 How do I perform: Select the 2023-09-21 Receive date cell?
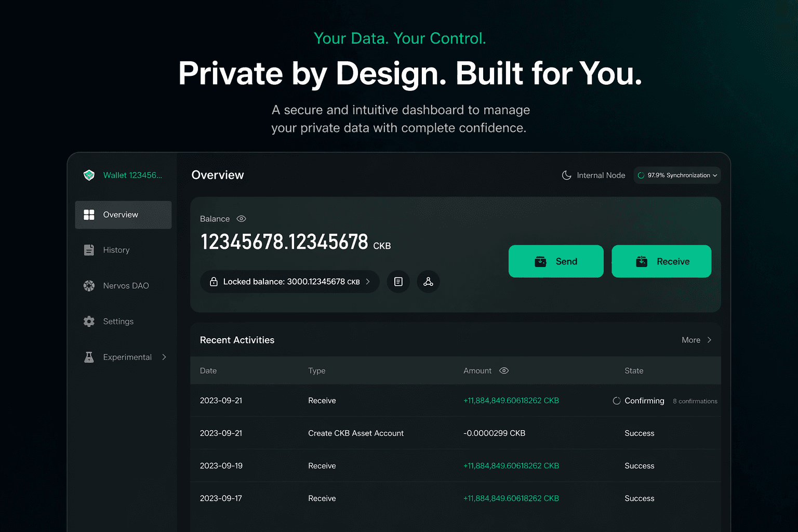[221, 401]
